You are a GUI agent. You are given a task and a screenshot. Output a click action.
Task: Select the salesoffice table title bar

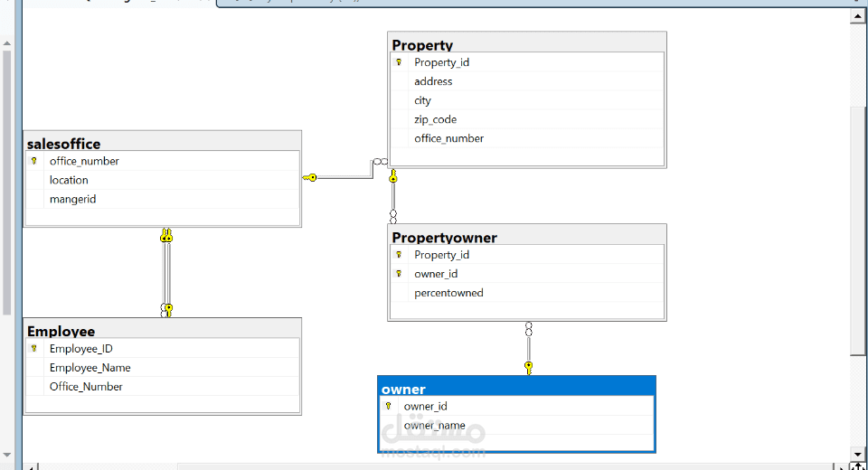coord(162,142)
